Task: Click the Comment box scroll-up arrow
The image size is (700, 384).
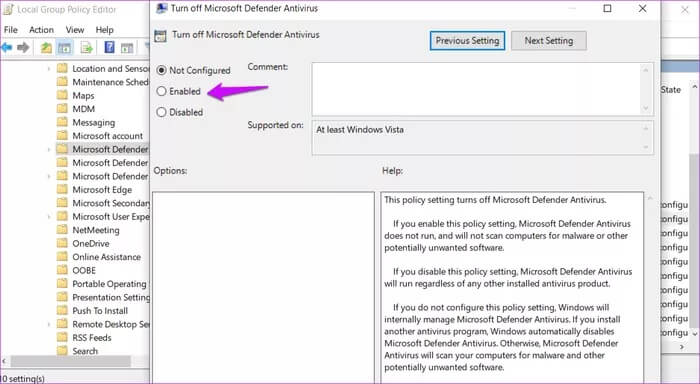Action: (646, 70)
